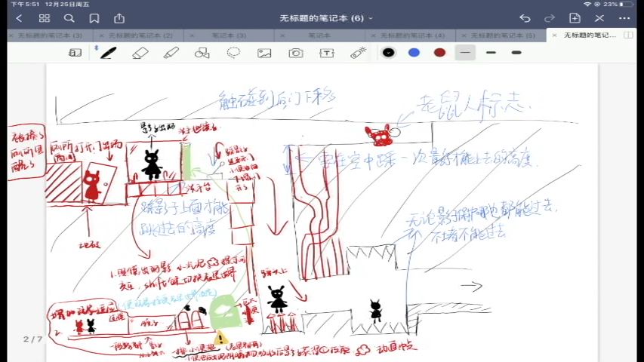Select the pen tool
The width and height of the screenshot is (644, 362).
point(108,53)
